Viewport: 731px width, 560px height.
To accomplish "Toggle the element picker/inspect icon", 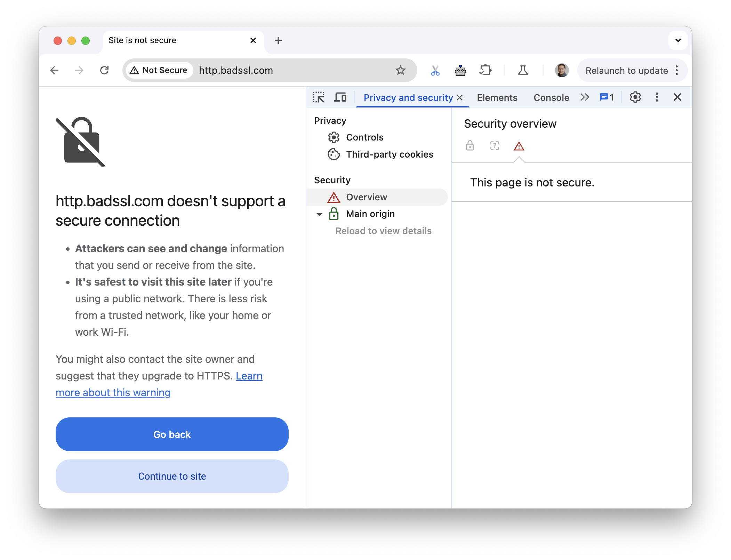I will 320,97.
